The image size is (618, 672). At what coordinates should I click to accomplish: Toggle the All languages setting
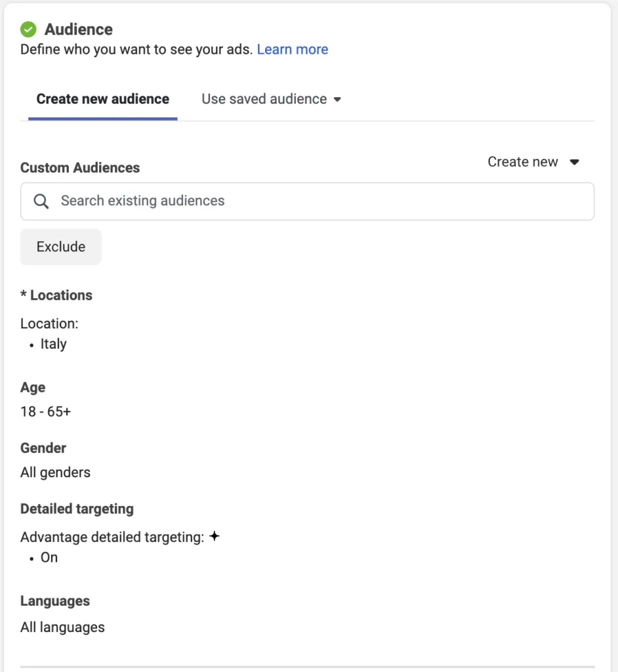coord(62,627)
